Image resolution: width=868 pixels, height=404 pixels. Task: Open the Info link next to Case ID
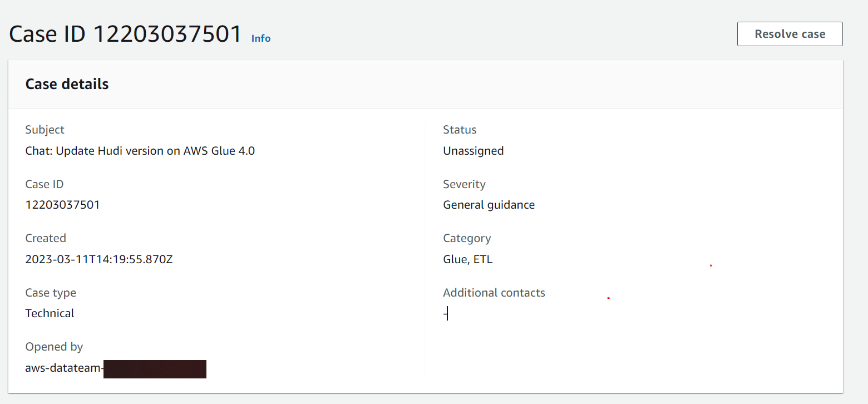(261, 38)
